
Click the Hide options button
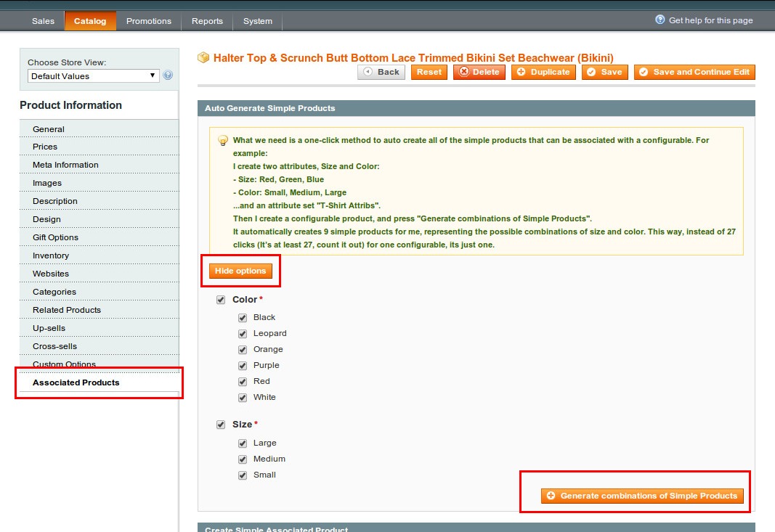pyautogui.click(x=240, y=271)
